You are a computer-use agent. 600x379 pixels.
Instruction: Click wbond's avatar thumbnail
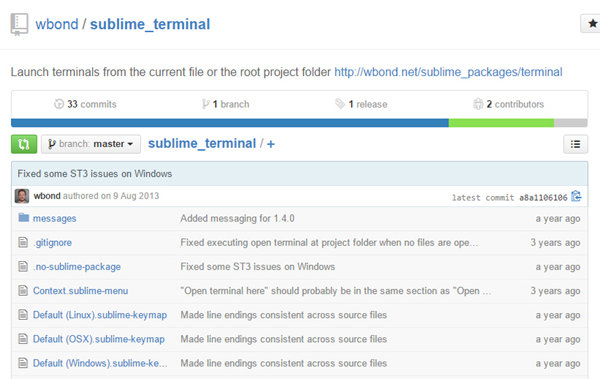pyautogui.click(x=22, y=196)
